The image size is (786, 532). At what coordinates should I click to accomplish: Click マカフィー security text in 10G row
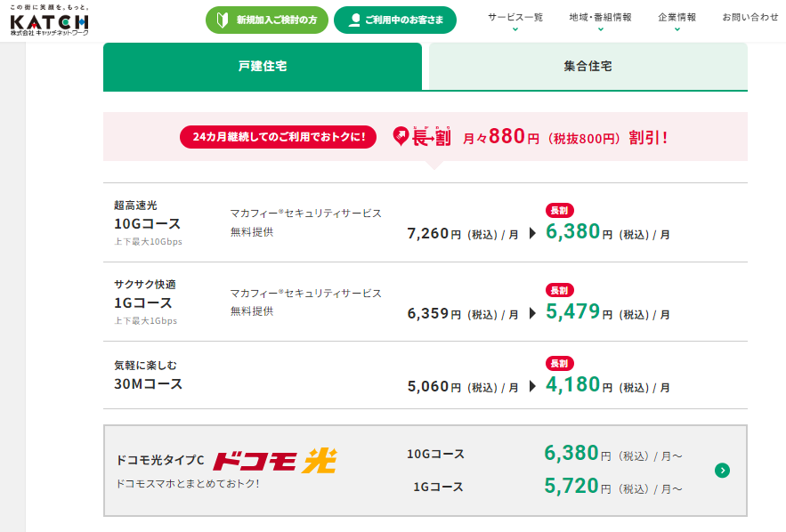tap(306, 222)
